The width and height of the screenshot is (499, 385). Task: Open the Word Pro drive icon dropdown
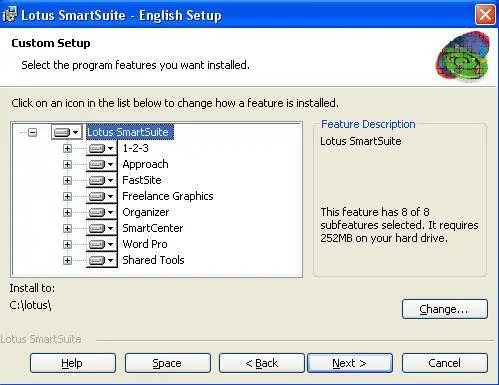click(102, 244)
